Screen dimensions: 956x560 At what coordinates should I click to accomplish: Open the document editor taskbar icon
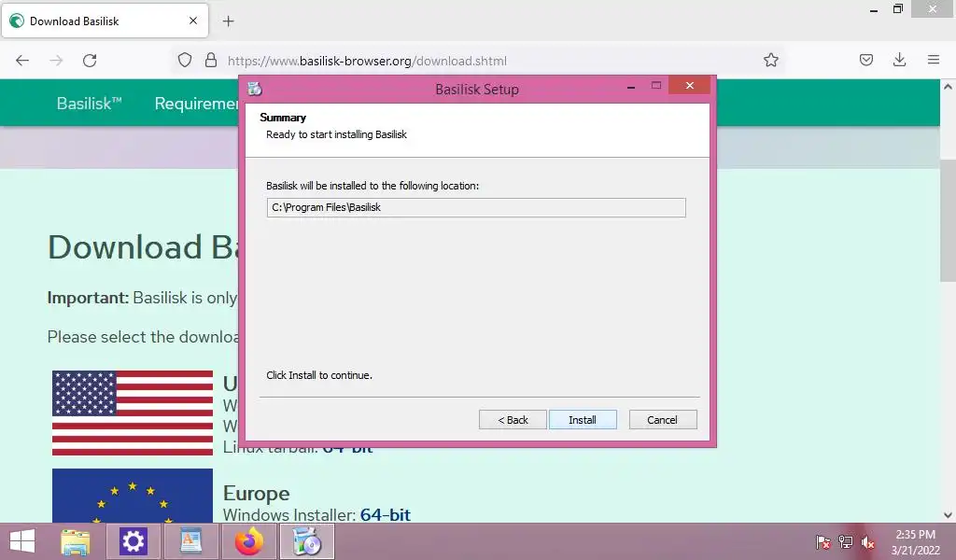click(x=190, y=541)
